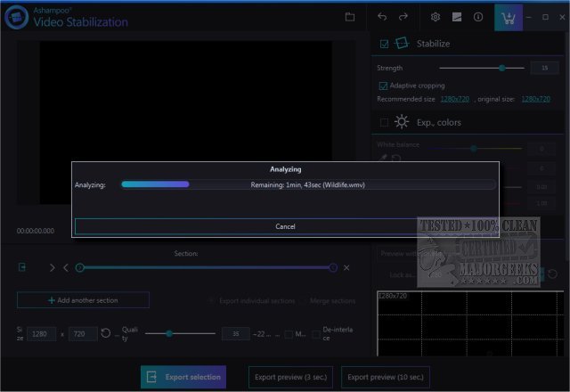Remove the section with the X icon
This screenshot has height=392, width=570.
click(x=346, y=267)
